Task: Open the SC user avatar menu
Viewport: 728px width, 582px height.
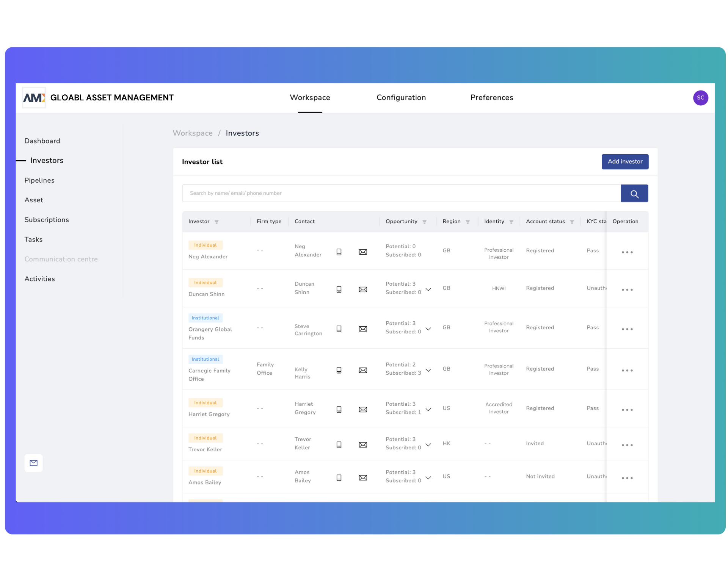Action: tap(701, 98)
